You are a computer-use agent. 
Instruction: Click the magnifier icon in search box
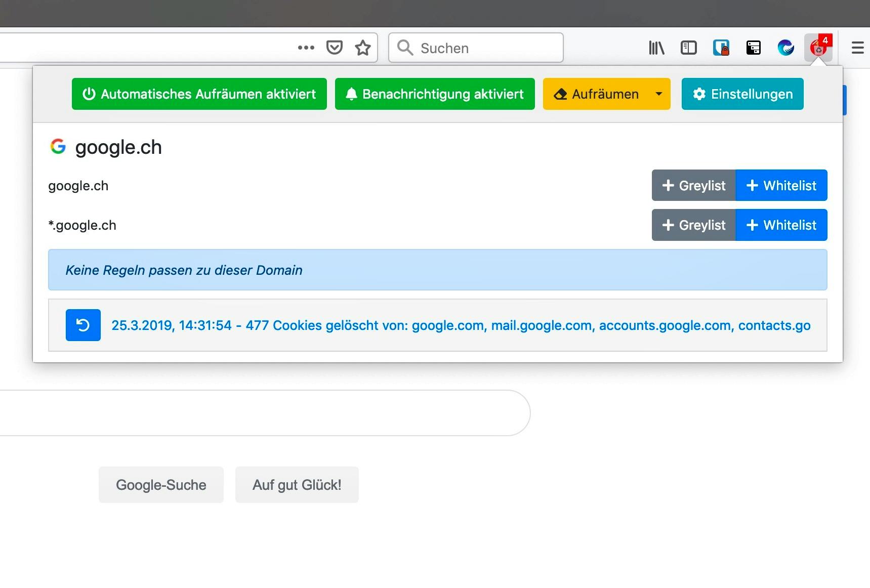[405, 48]
